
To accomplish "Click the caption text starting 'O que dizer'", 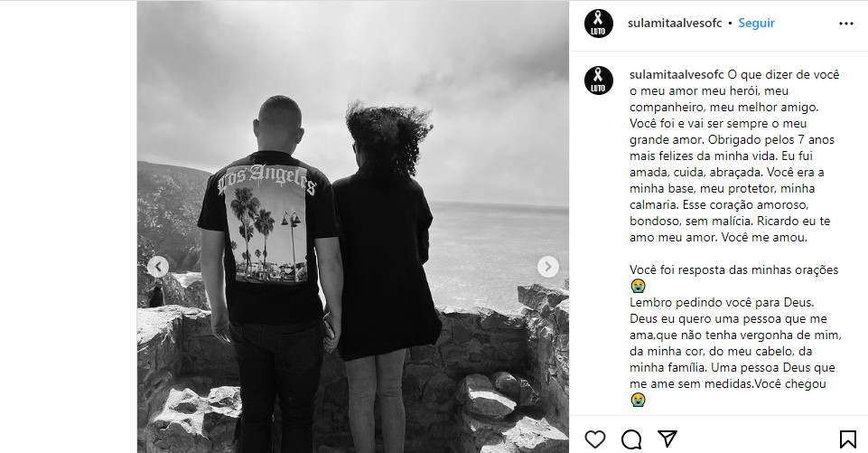I will coord(734,156).
